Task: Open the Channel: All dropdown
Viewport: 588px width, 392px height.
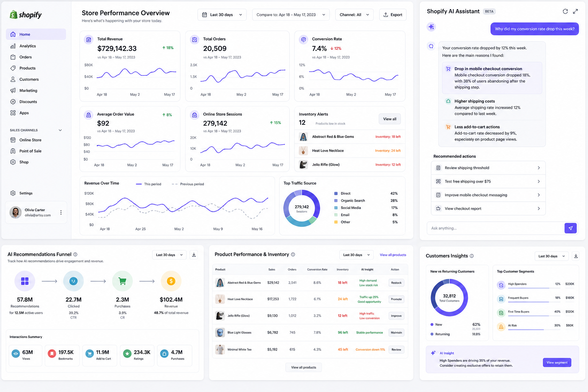Action: [x=354, y=15]
